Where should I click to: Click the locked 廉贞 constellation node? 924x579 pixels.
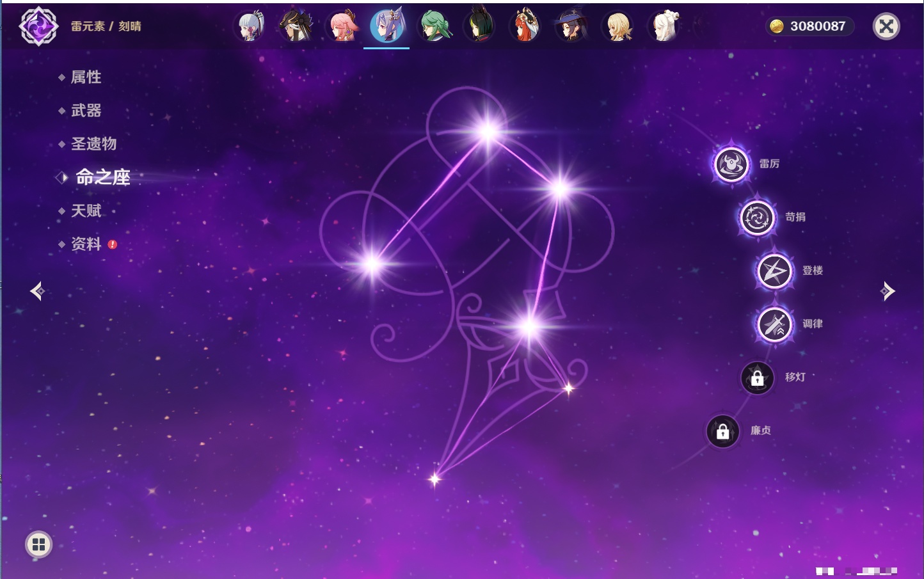tap(723, 431)
